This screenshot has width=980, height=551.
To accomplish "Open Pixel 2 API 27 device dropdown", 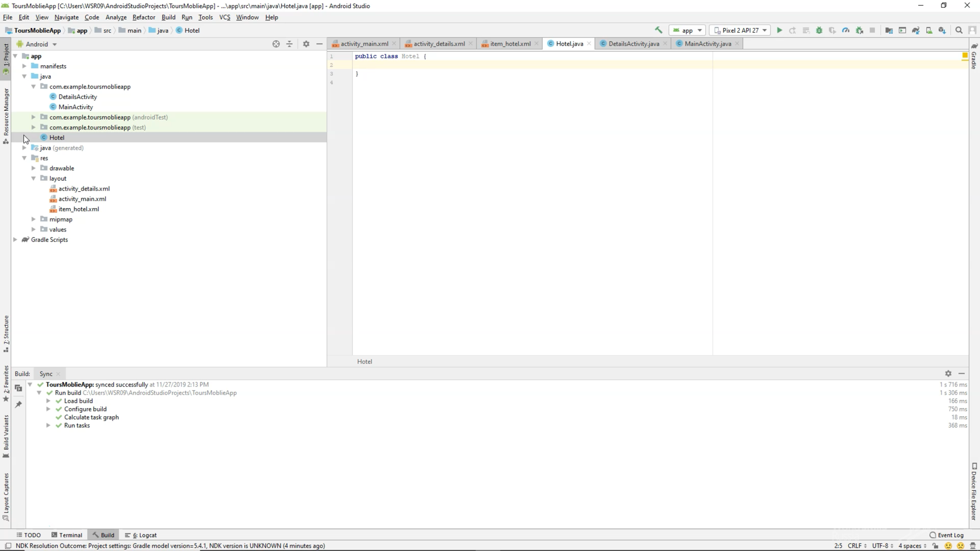I will coord(740,30).
